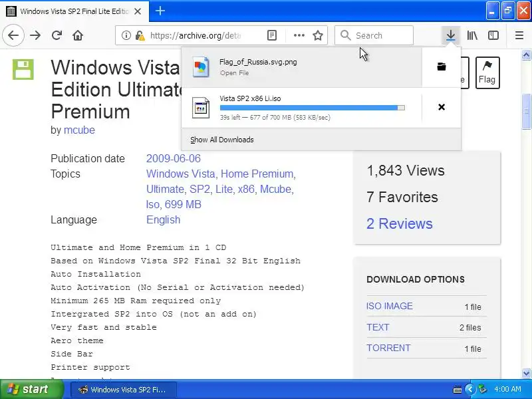Open the Windows Vista topic link

click(181, 174)
